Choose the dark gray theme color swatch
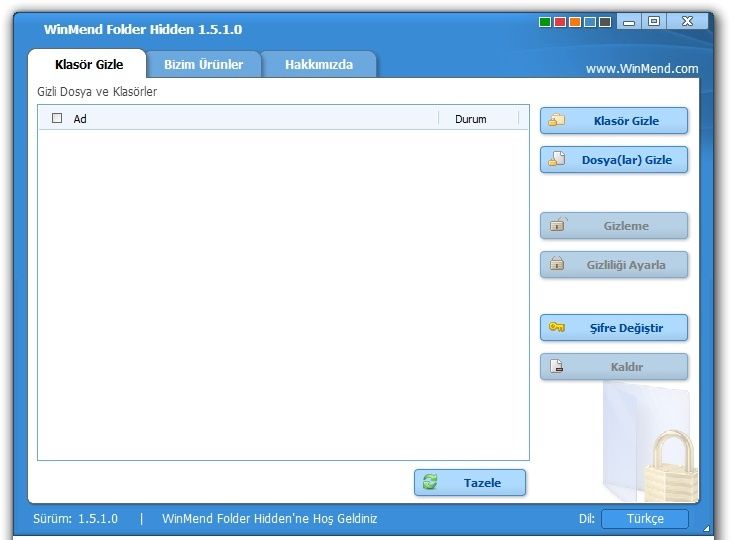The height and width of the screenshot is (540, 731). 605,22
